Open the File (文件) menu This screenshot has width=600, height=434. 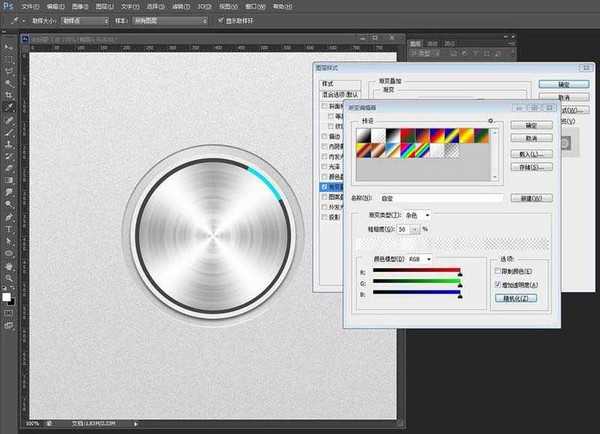click(29, 5)
